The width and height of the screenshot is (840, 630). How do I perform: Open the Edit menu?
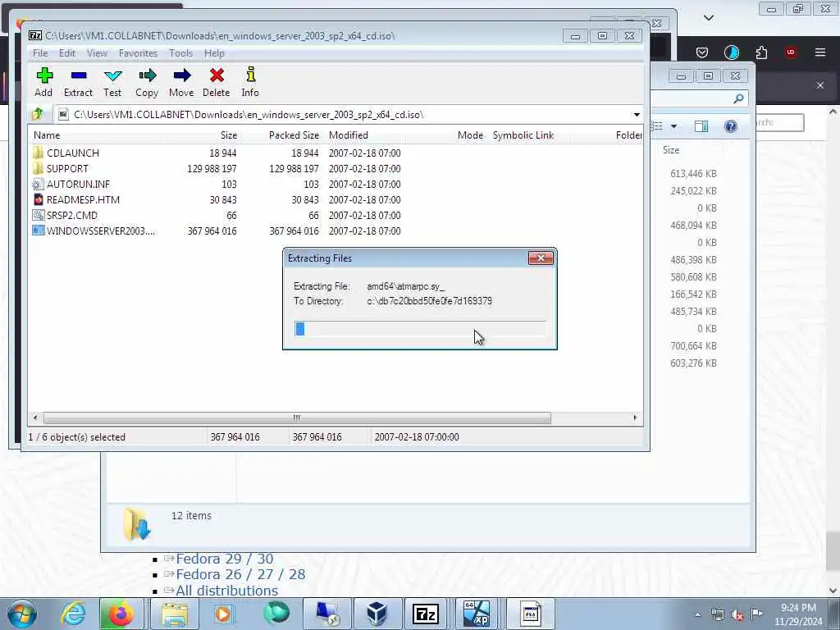[67, 53]
